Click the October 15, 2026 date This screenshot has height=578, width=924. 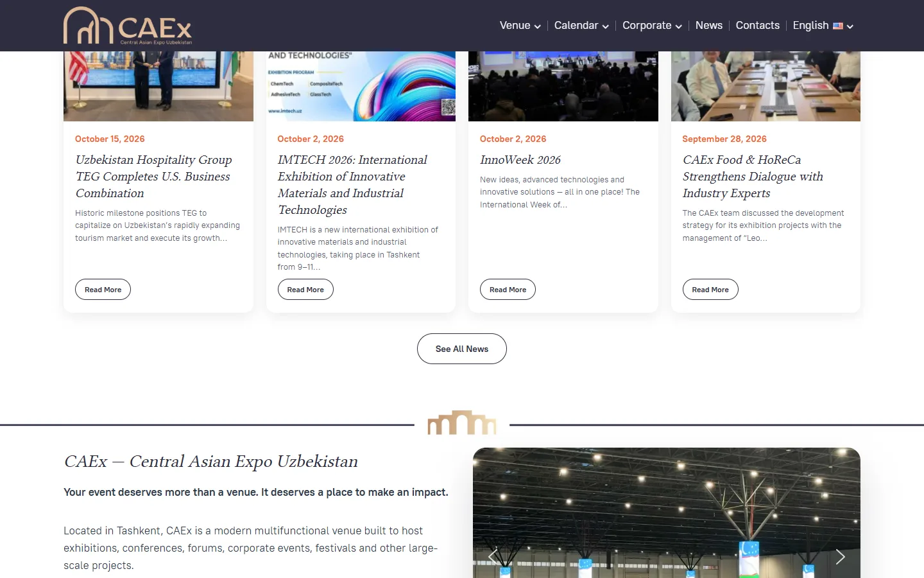pos(110,139)
